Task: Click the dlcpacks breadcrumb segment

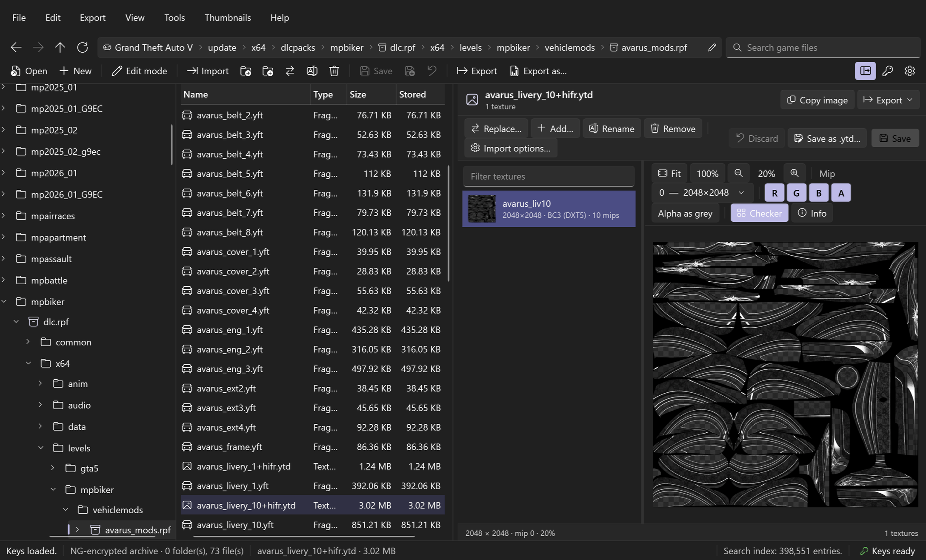Action: pyautogui.click(x=298, y=47)
